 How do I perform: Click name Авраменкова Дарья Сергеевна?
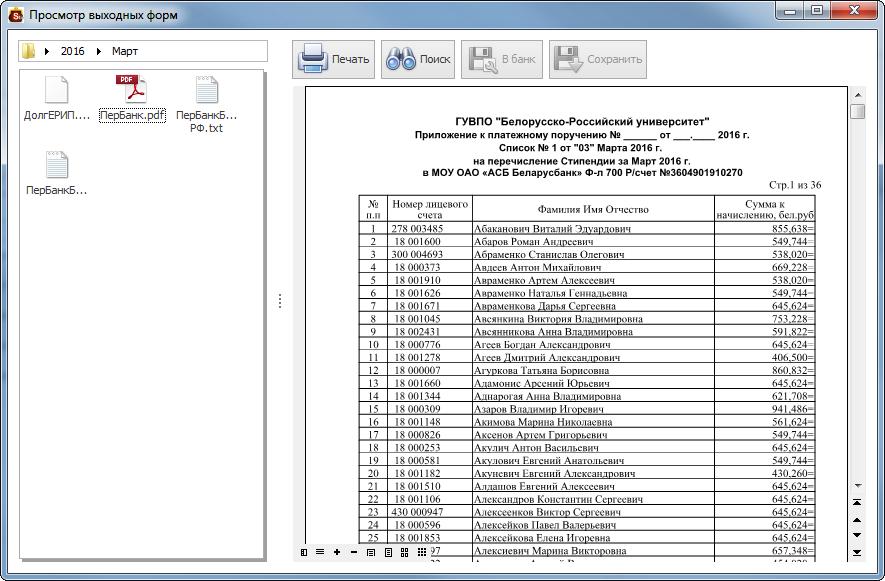tap(545, 306)
